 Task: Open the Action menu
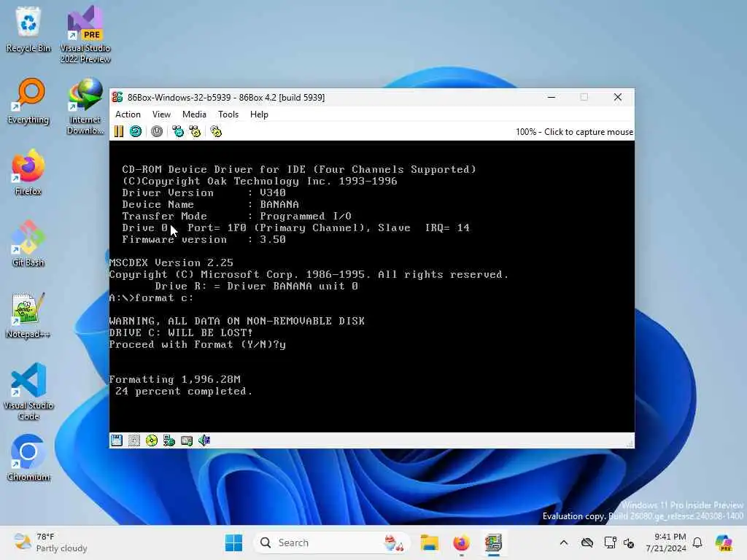click(x=128, y=114)
